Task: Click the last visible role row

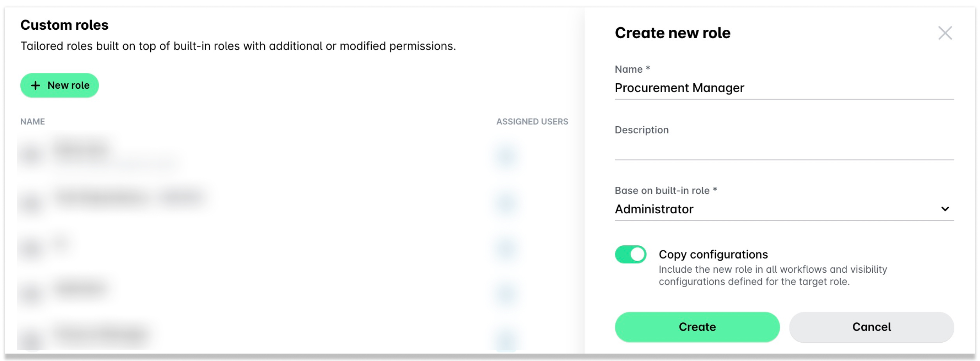Action: click(x=117, y=334)
